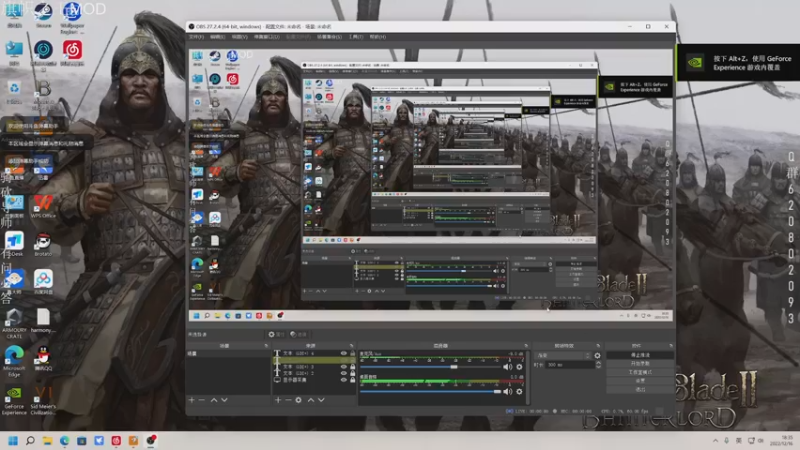Viewport: 800px width, 450px height.
Task: Add a new scene with the plus icon
Action: tap(192, 400)
